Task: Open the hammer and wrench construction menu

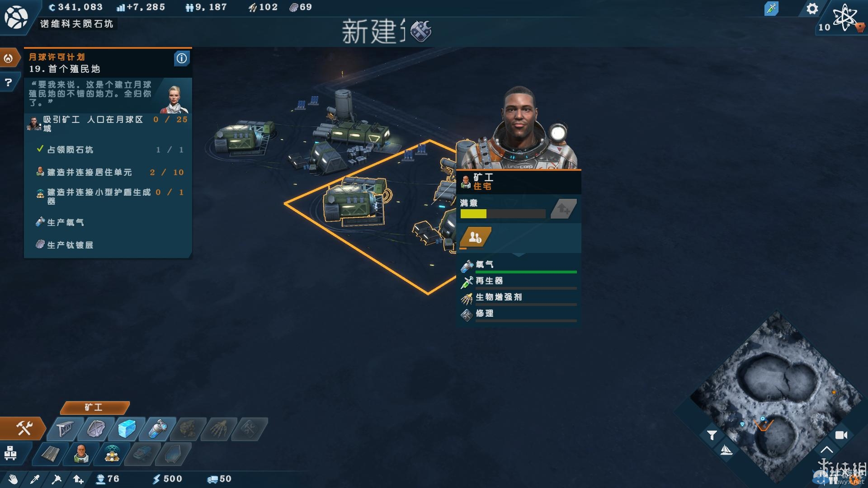Action: [x=23, y=428]
